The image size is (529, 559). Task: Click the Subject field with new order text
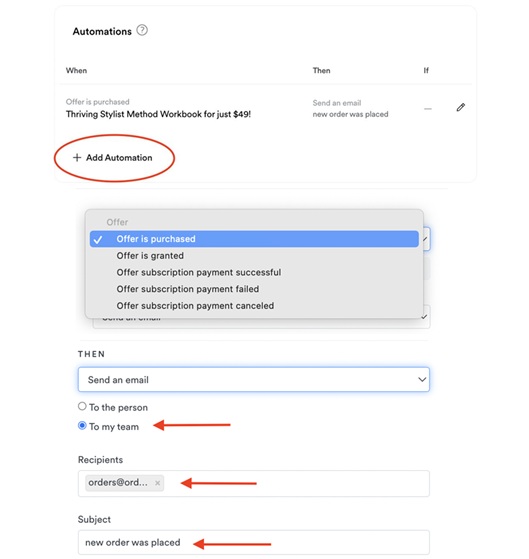tap(254, 543)
